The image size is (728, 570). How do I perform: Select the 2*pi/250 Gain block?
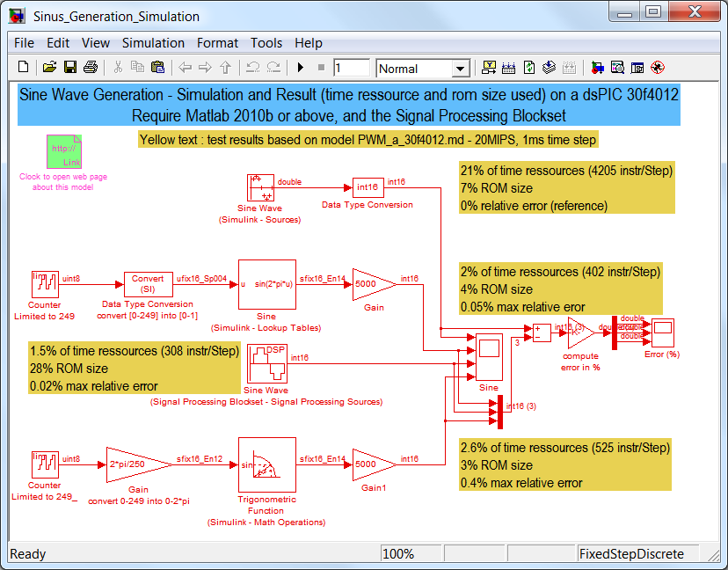click(139, 464)
